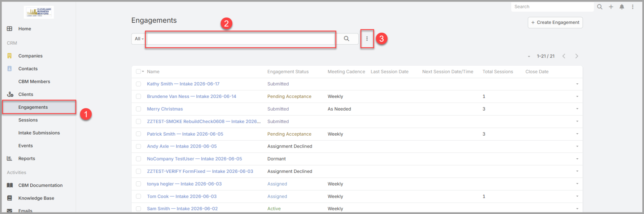Click the Dormant status of NoCompany TestUser
This screenshot has height=214, width=644.
[x=276, y=159]
